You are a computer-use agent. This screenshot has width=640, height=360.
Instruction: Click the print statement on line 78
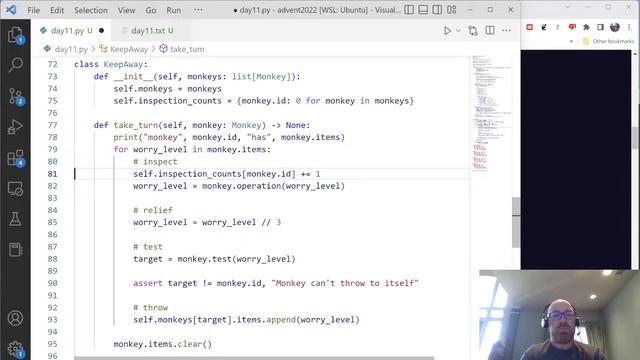click(229, 138)
